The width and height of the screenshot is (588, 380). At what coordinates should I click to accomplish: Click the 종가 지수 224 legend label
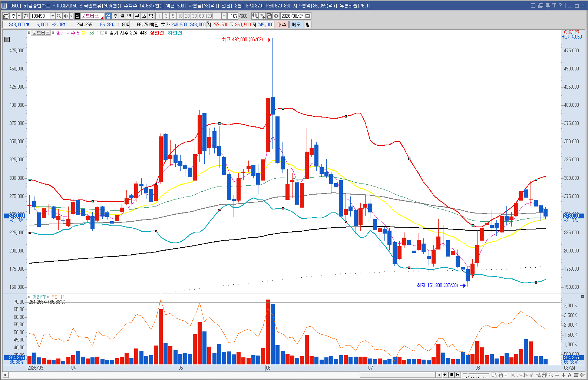point(123,33)
